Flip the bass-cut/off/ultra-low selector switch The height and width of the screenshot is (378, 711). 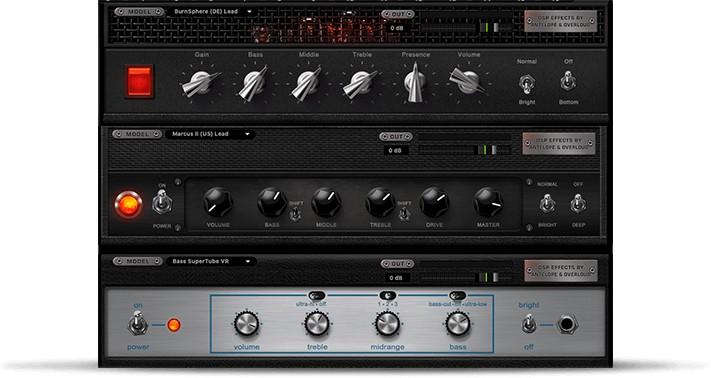458,296
